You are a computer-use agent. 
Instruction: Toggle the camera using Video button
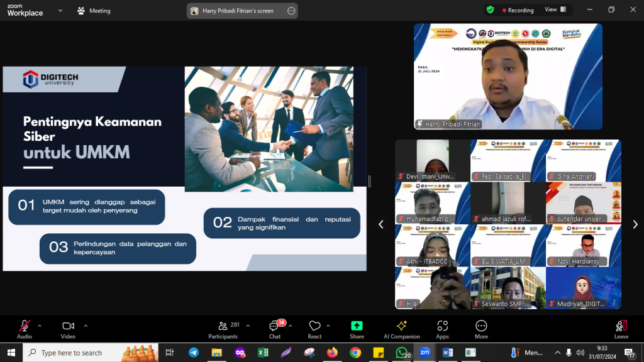[68, 329]
